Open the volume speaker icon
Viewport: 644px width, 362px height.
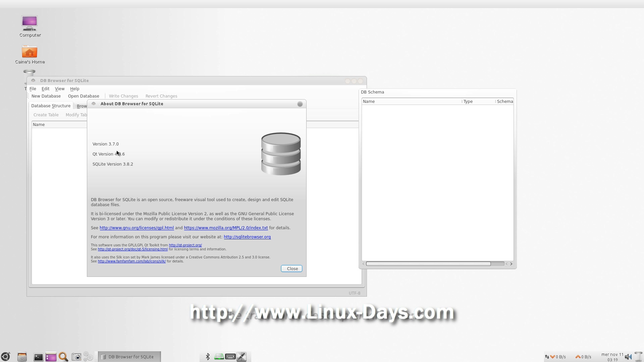[x=628, y=357]
